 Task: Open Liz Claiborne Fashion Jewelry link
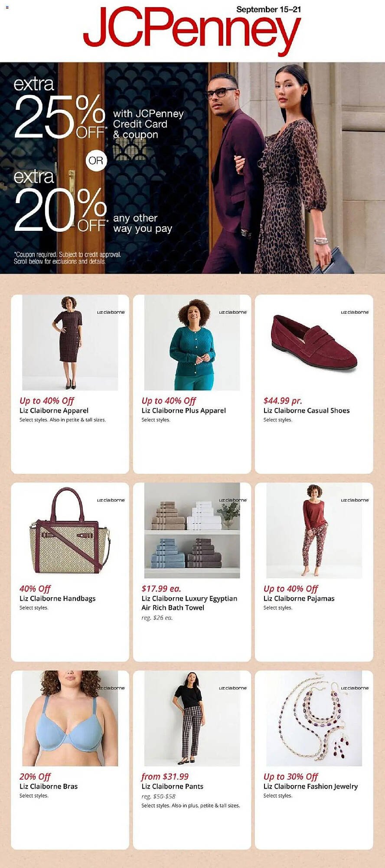tap(310, 786)
